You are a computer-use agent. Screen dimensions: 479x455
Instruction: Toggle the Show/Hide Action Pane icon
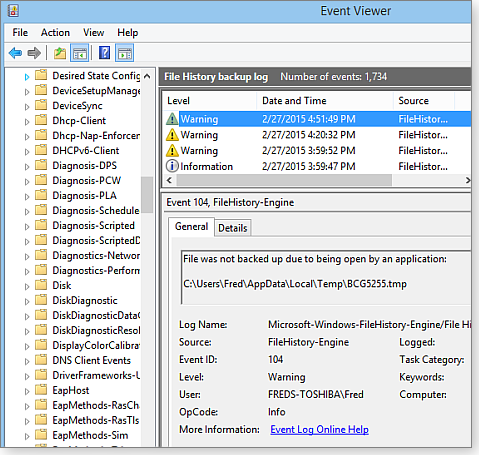125,53
